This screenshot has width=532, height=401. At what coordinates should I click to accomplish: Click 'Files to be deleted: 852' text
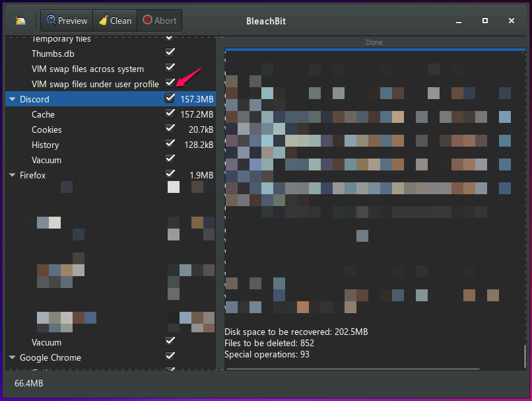coord(269,343)
